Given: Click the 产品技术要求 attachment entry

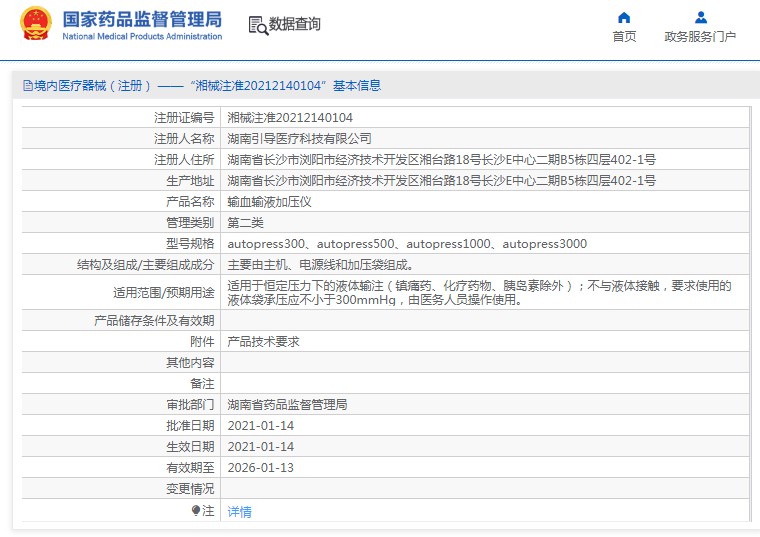Looking at the screenshot, I should click(x=263, y=341).
